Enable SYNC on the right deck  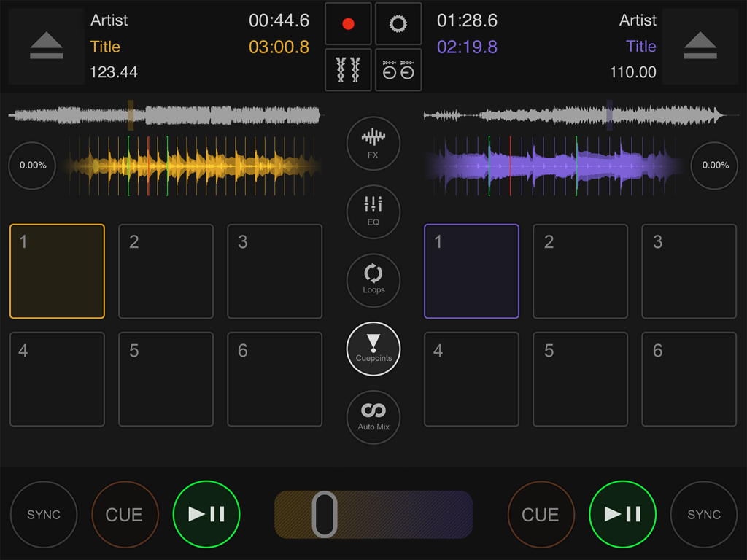click(x=703, y=514)
